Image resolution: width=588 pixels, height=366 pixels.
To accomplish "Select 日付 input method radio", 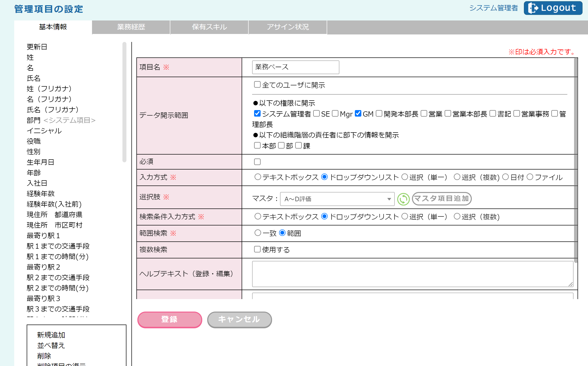I will (505, 177).
